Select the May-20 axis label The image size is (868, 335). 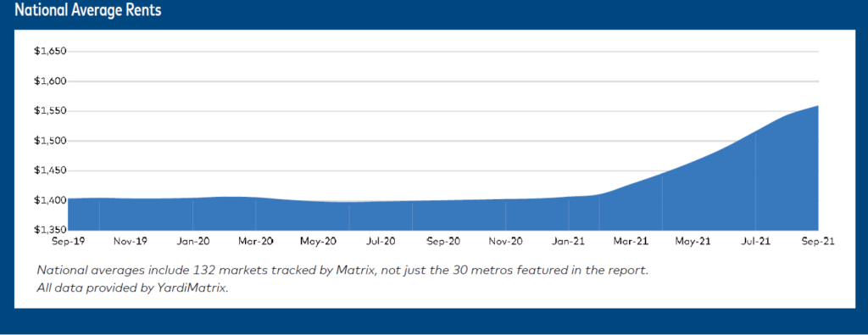coord(319,242)
